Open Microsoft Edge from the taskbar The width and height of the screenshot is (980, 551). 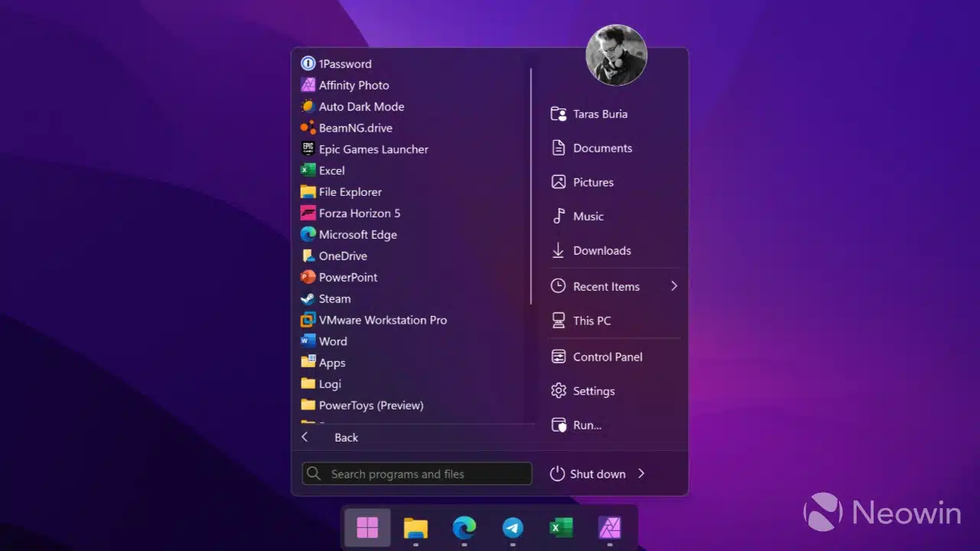click(x=464, y=528)
